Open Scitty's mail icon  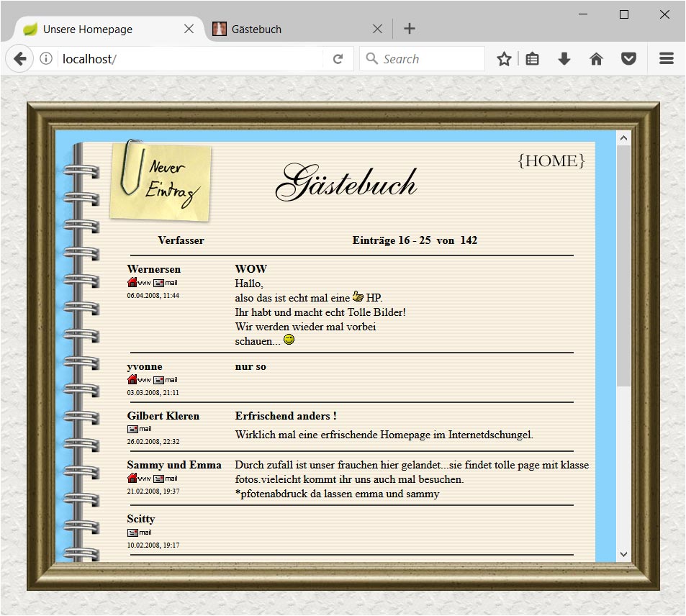[x=139, y=533]
